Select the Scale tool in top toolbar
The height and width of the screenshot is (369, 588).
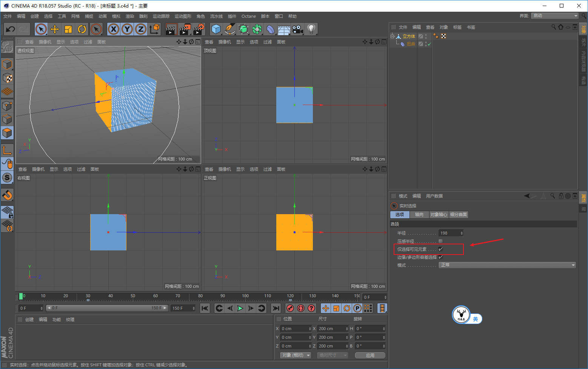coord(68,29)
